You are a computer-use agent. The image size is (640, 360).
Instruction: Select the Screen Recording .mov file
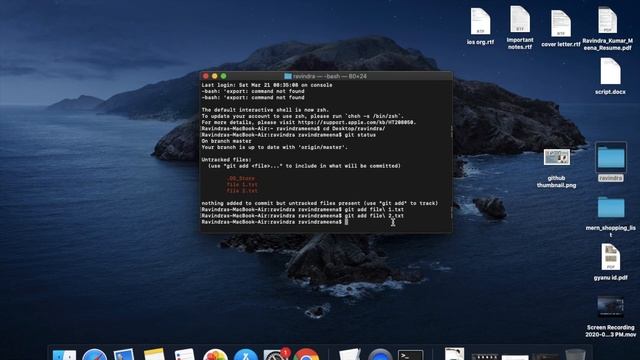pos(611,307)
